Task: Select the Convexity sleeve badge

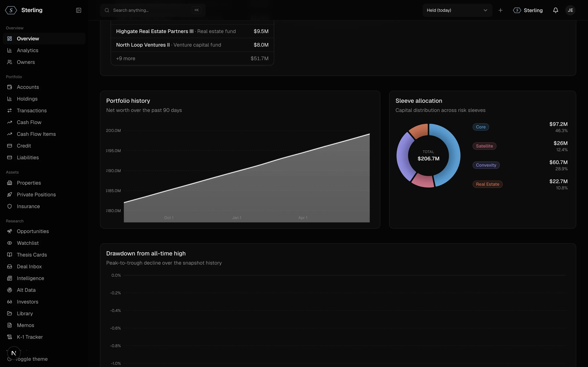Action: pos(486,165)
